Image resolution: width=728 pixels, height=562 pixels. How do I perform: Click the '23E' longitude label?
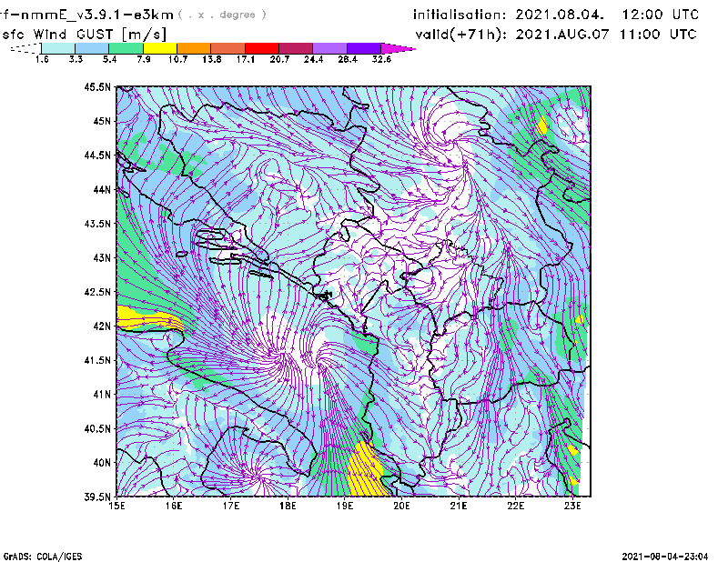(572, 506)
